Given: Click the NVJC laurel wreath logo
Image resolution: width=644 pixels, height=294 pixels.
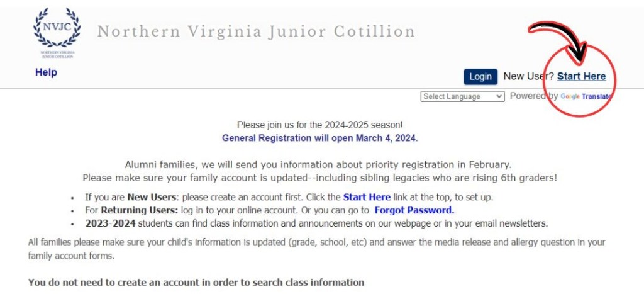Looking at the screenshot, I should pos(57,31).
